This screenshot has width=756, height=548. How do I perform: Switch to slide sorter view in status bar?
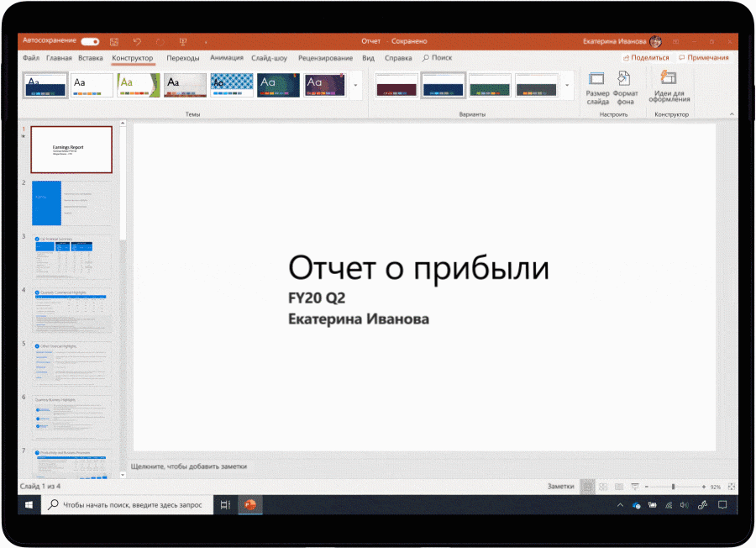(x=603, y=487)
